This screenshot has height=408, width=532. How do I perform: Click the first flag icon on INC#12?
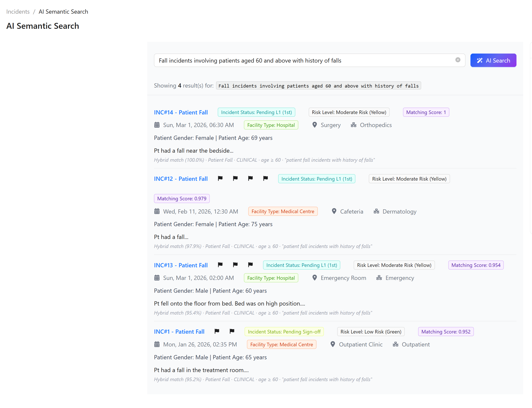coord(220,178)
